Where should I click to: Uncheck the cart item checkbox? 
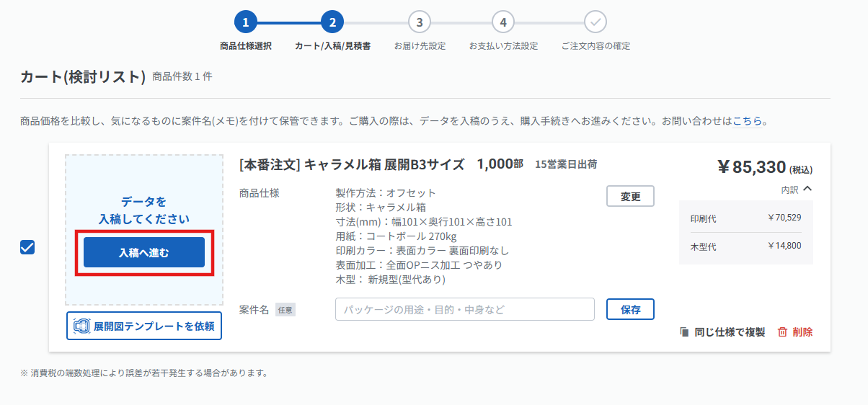pyautogui.click(x=27, y=247)
